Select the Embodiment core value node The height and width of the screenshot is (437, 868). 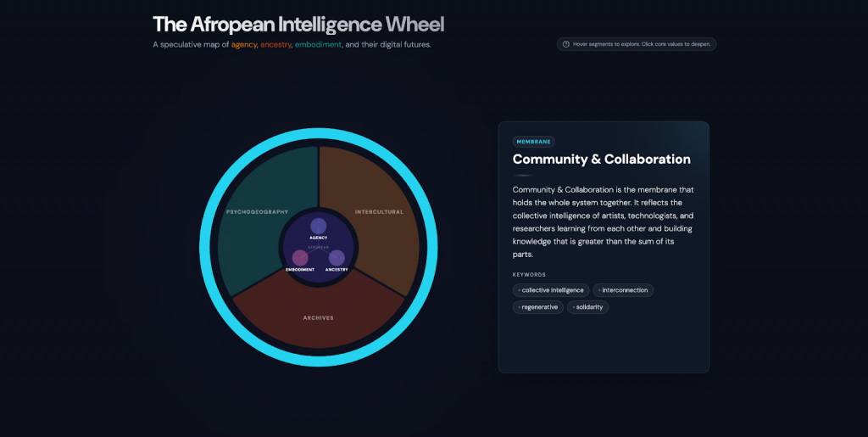point(300,258)
